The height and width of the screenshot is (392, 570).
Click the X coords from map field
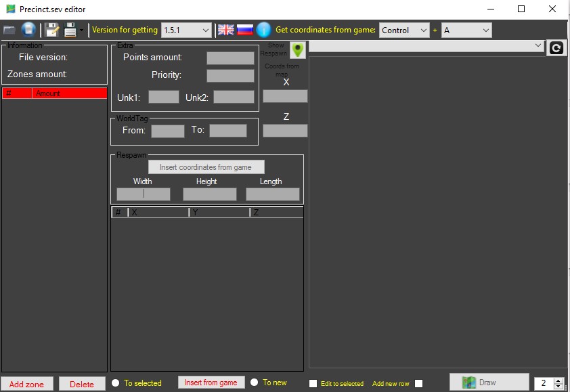tap(286, 96)
